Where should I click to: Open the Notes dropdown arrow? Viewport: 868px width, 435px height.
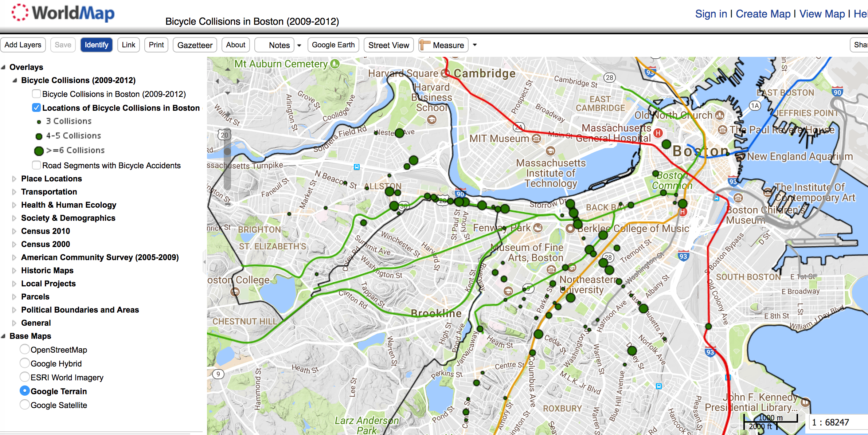click(x=299, y=45)
